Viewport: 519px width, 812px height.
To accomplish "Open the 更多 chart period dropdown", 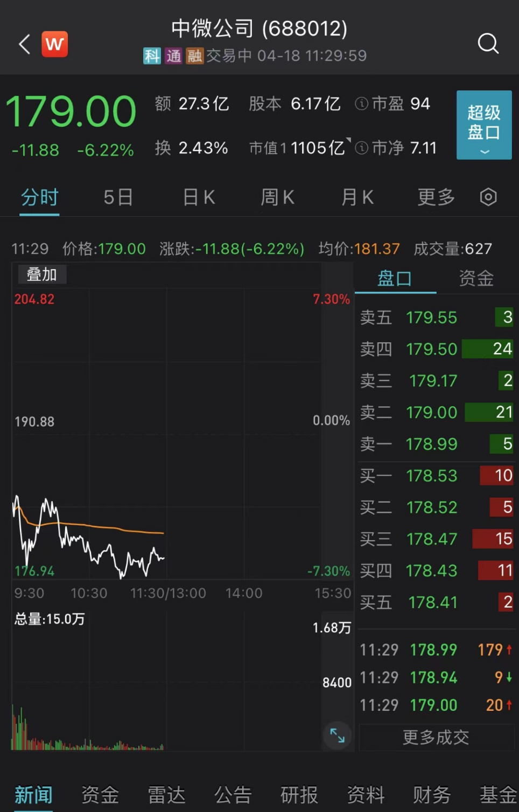I will coord(436,197).
